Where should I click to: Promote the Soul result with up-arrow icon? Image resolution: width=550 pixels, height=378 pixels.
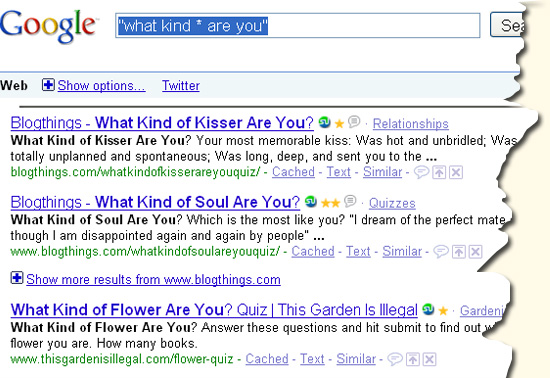click(x=458, y=252)
